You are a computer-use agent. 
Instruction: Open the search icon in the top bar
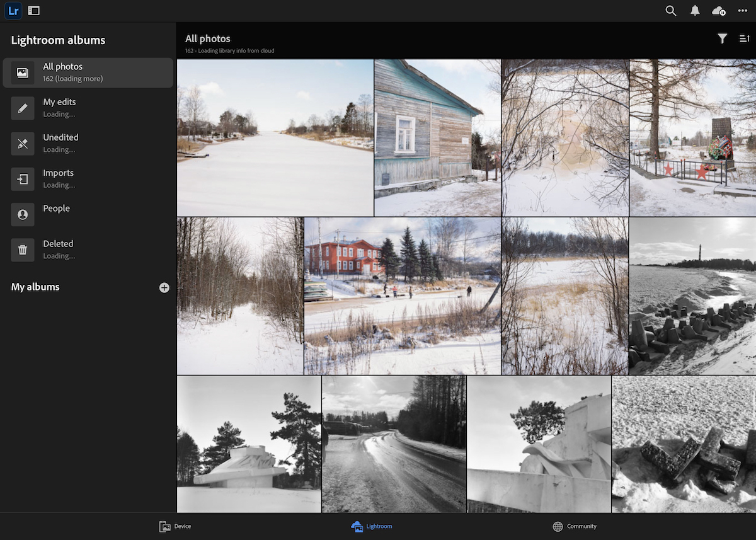click(670, 11)
